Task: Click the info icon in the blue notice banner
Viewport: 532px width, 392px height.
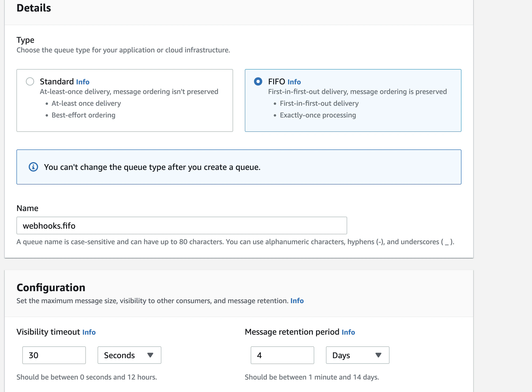Action: tap(33, 167)
